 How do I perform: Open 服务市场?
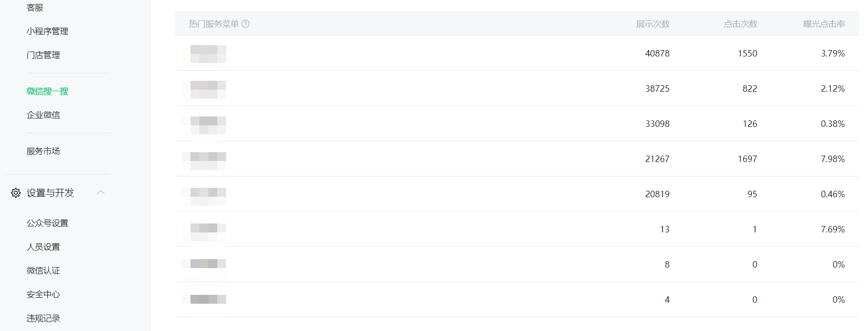pyautogui.click(x=44, y=151)
